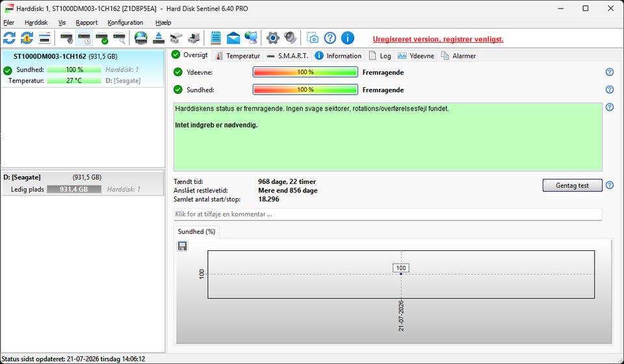Click the globe over disk toolbar icon
This screenshot has width=624, height=364.
(141, 38)
